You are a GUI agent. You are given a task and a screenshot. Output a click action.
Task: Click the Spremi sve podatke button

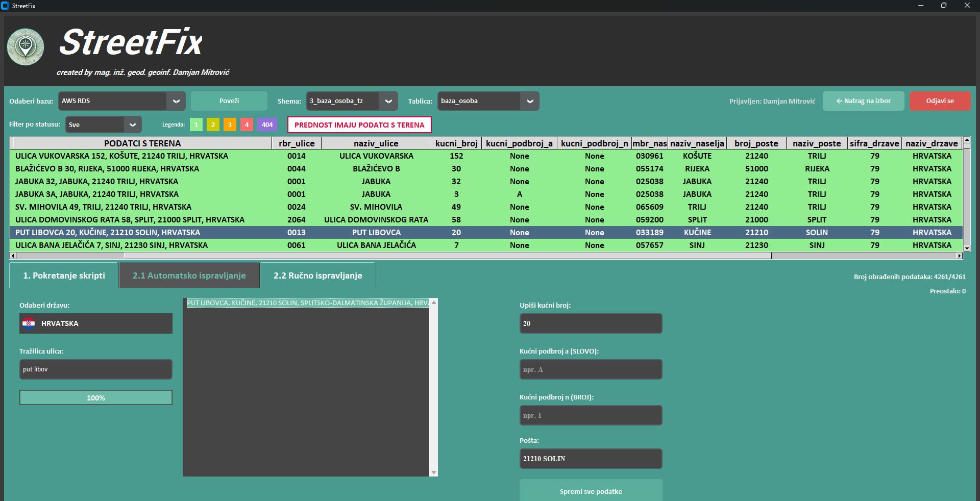coord(591,491)
